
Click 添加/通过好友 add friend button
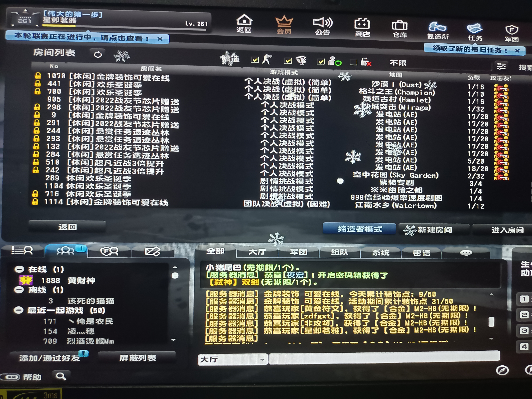coord(50,358)
